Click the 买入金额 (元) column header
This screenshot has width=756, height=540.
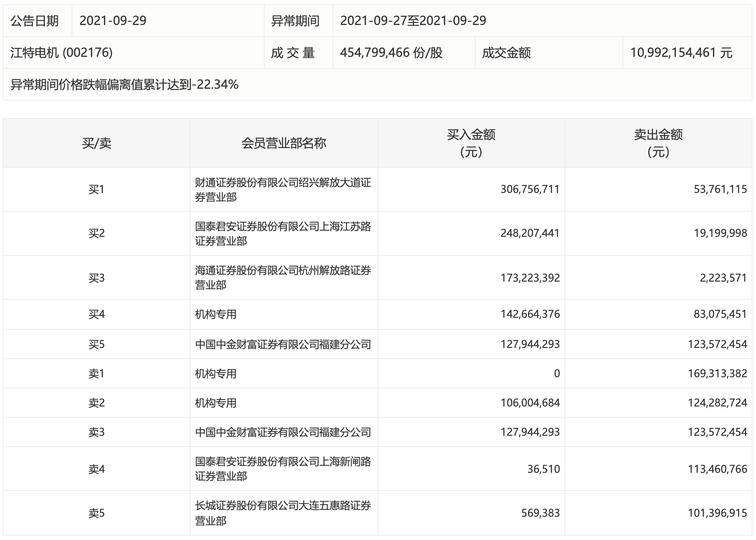471,143
